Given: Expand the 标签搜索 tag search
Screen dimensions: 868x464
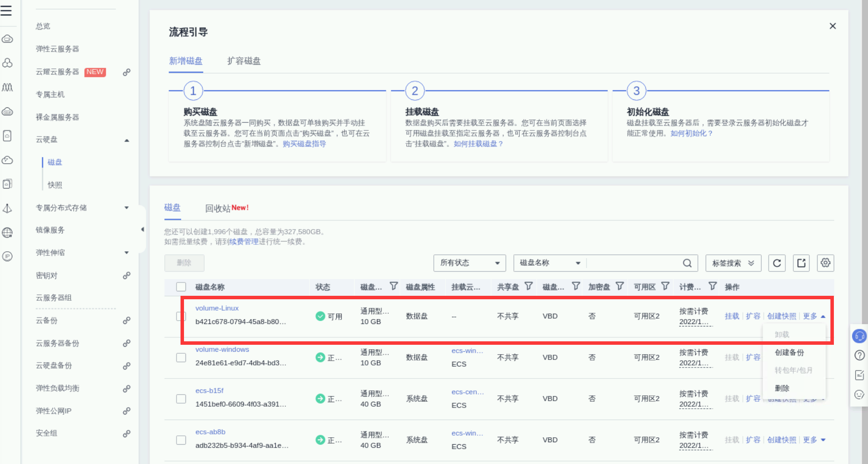Looking at the screenshot, I should click(733, 263).
